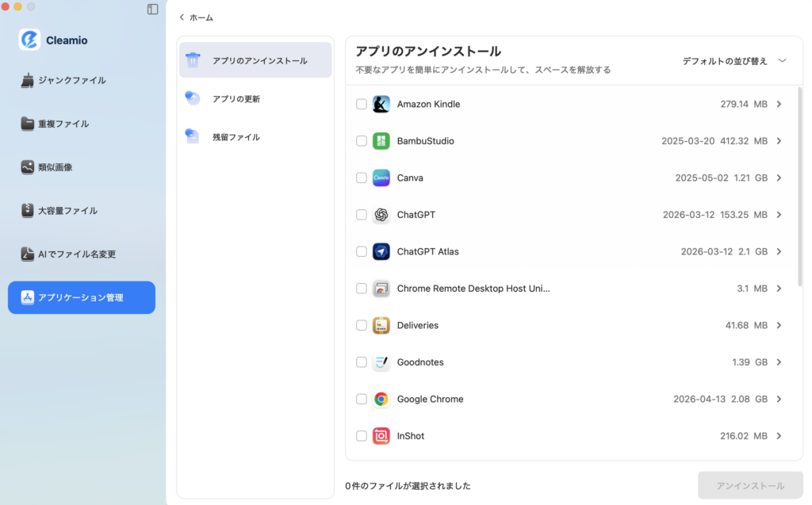Expand the Goodnotes app entry
812x505 pixels.
click(x=778, y=362)
